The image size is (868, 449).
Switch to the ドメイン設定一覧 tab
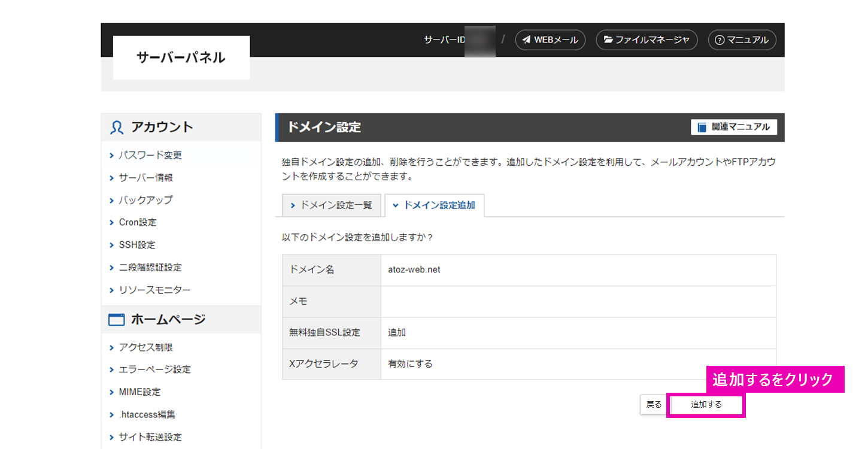pos(332,205)
